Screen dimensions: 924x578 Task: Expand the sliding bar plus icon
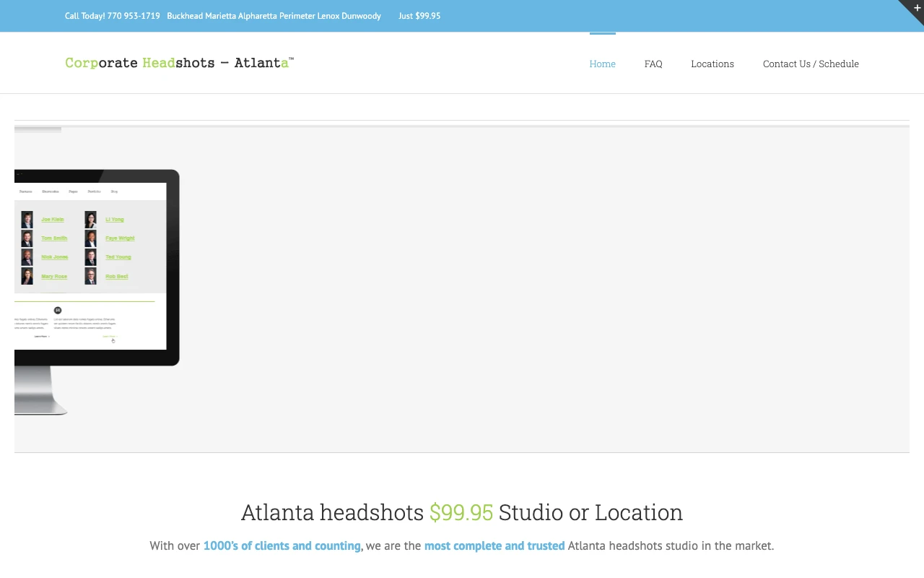(x=917, y=7)
